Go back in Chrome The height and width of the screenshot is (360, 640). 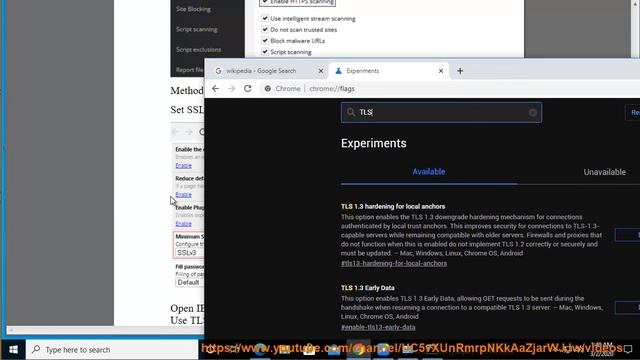coord(216,89)
